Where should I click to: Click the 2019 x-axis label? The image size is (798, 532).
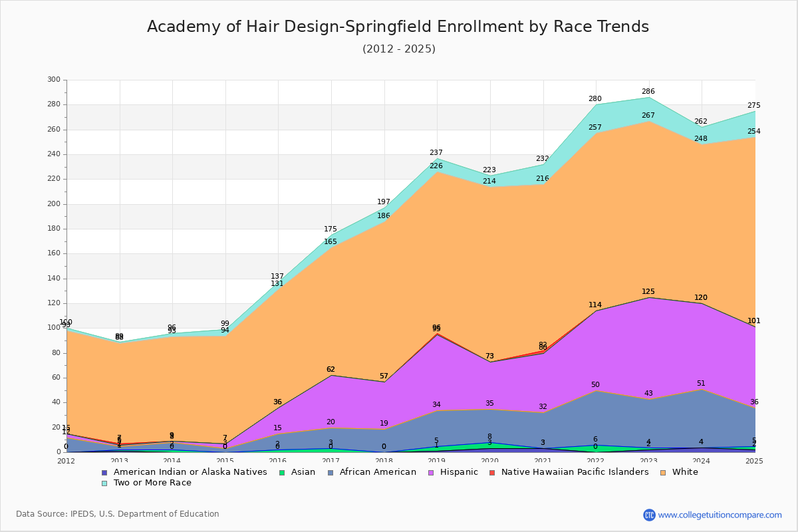point(438,460)
